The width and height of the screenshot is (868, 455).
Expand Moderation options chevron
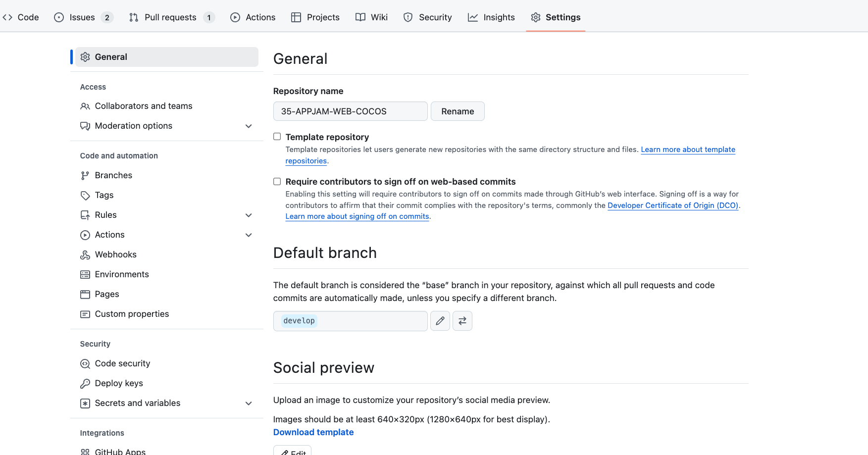tap(249, 126)
